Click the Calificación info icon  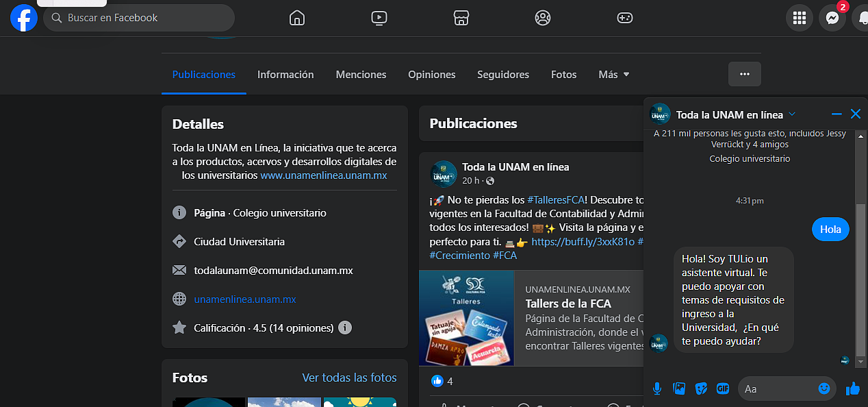point(345,328)
